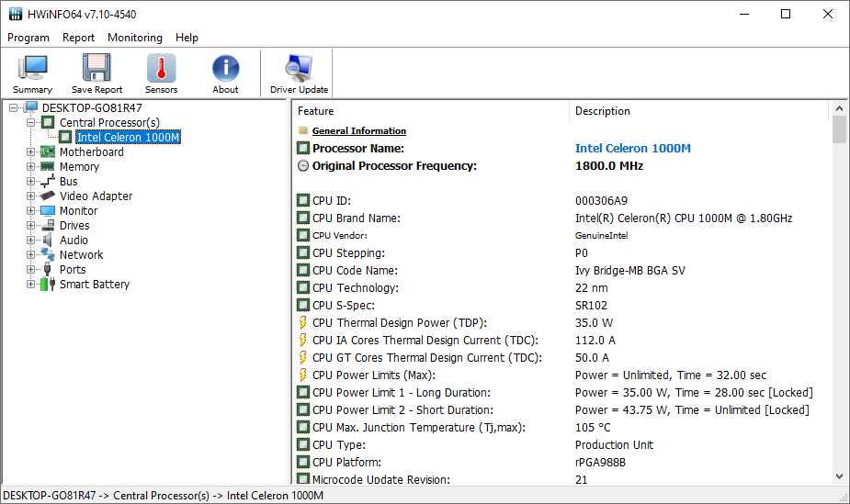The width and height of the screenshot is (850, 504).
Task: Click the Monitor icon in the tree
Action: click(48, 210)
